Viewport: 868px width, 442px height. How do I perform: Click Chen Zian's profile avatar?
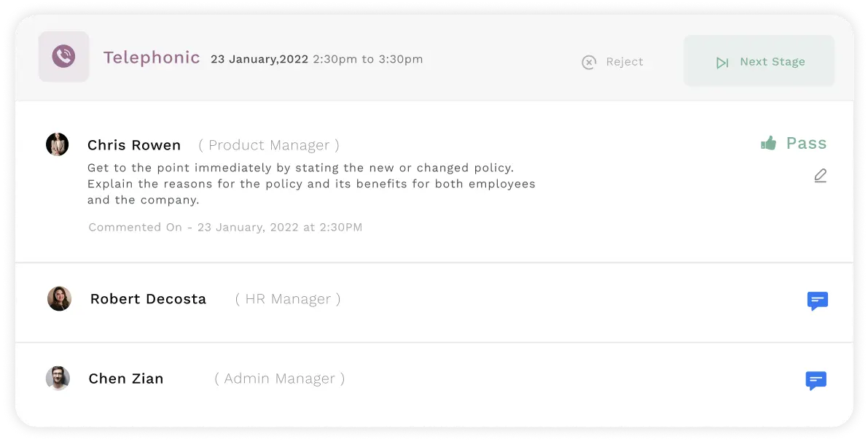[58, 378]
